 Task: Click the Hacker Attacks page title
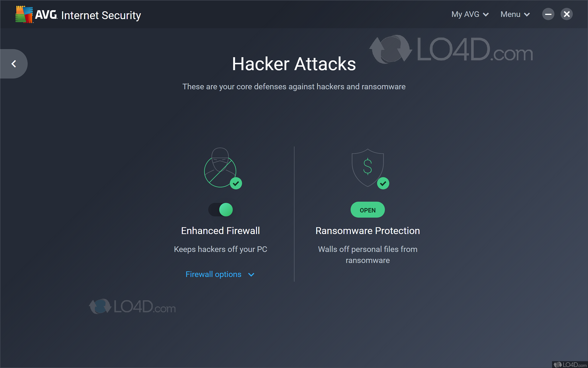[294, 64]
